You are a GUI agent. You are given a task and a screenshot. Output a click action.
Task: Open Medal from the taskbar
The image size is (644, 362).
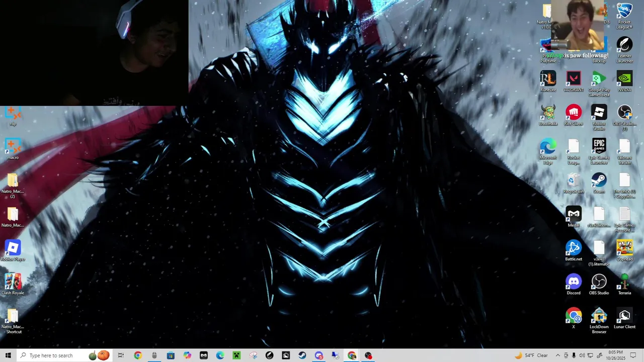click(204, 355)
